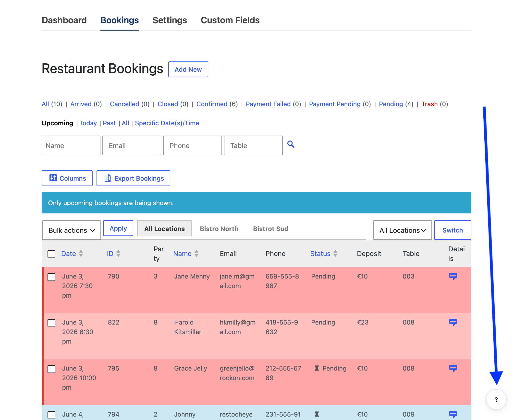The height and width of the screenshot is (420, 514).
Task: Open the Settings tab
Action: 170,20
